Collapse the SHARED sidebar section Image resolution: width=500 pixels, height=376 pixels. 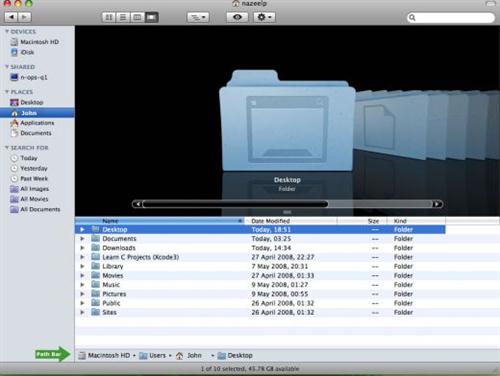coord(7,67)
